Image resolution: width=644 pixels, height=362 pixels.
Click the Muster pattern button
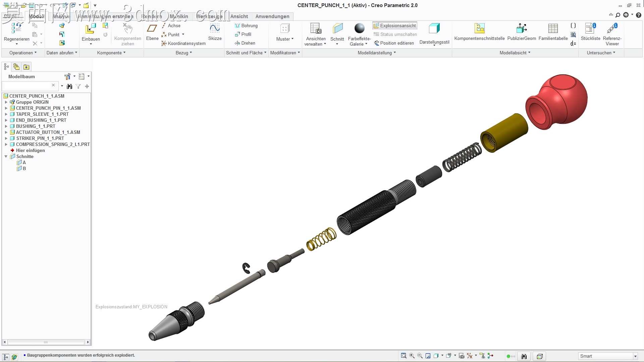coord(285,33)
